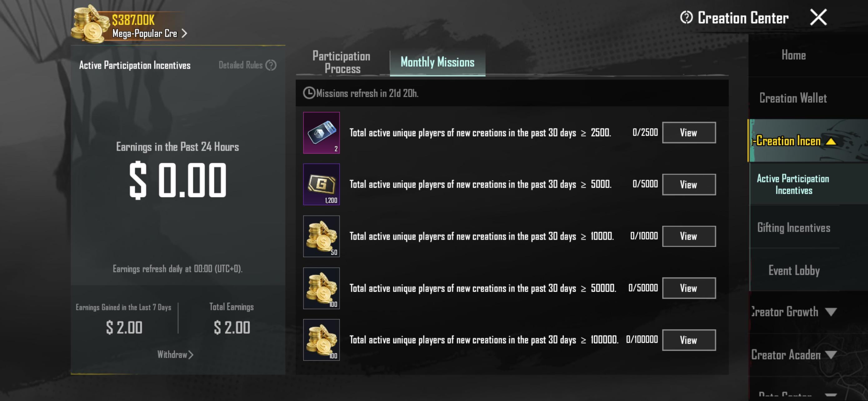The height and width of the screenshot is (401, 868).
Task: Go to Gifting Incentives menu item
Action: coord(794,228)
